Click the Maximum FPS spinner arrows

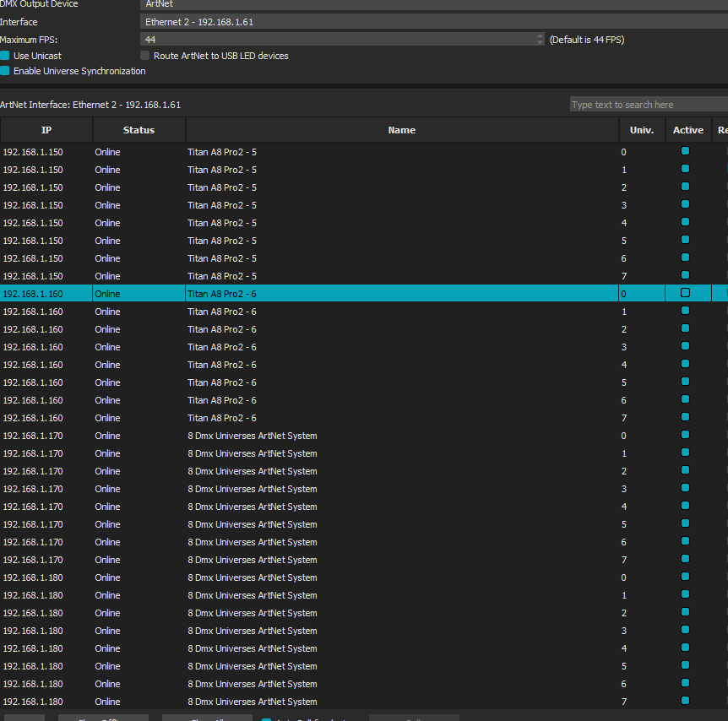click(x=541, y=39)
